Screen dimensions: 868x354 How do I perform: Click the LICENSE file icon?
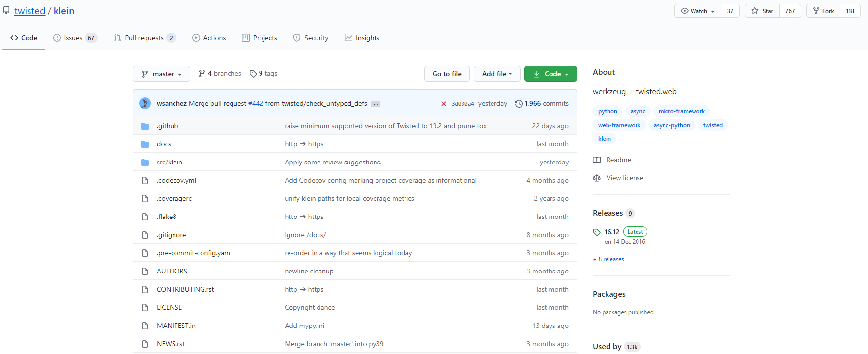click(x=145, y=308)
